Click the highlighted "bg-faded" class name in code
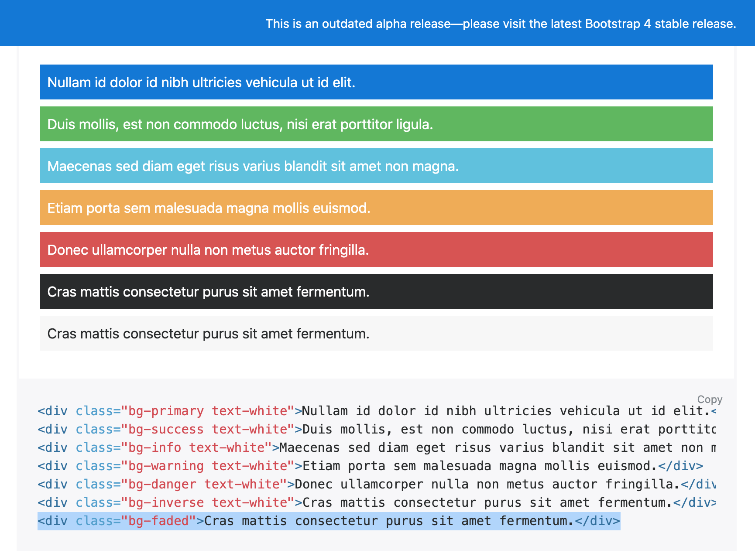Screen dimensions: 755x560 158,521
